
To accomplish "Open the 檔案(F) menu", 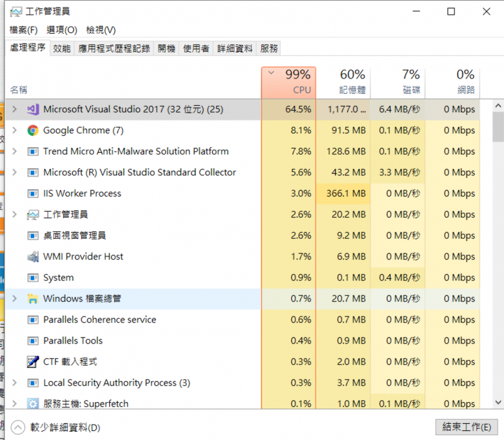I will coord(24,30).
